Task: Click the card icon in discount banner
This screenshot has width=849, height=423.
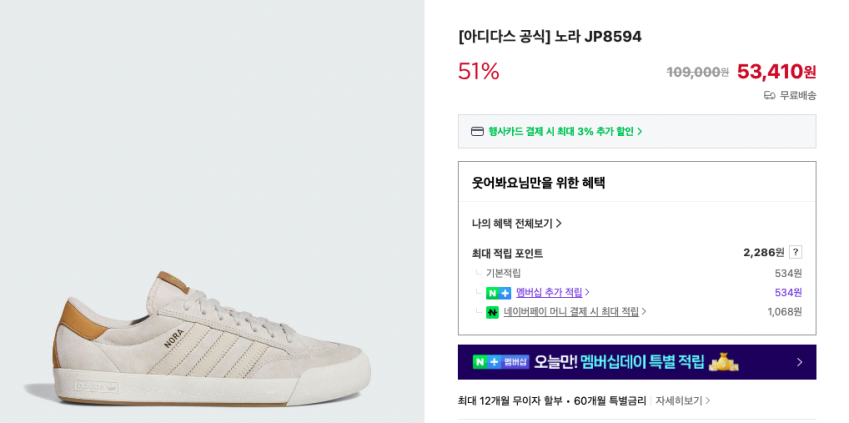Action: [477, 131]
